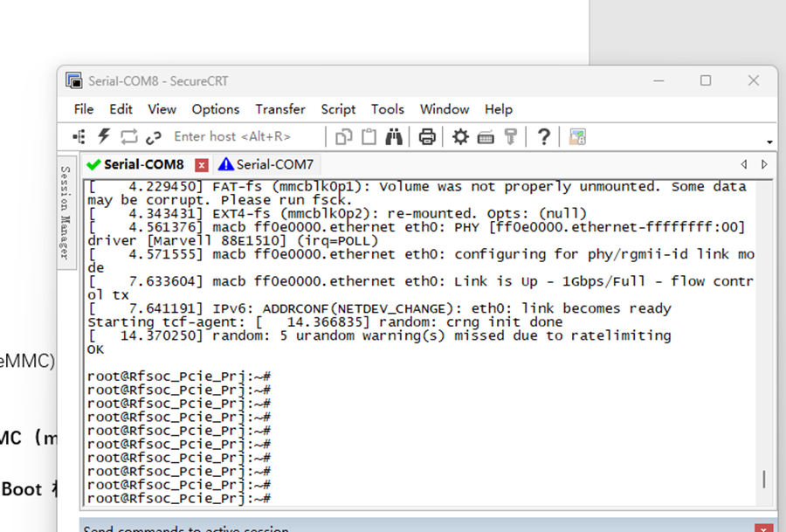Viewport: 786px width, 532px height.
Task: Open the Tools menu
Action: tap(388, 109)
